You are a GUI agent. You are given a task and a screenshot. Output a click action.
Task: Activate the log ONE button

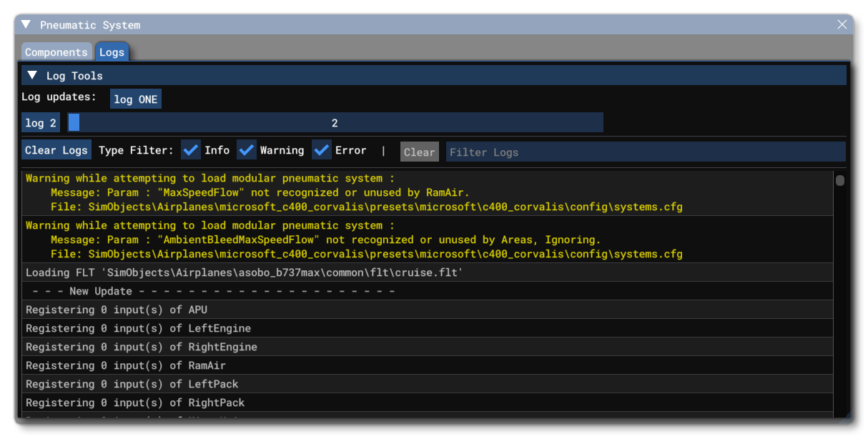pos(136,99)
